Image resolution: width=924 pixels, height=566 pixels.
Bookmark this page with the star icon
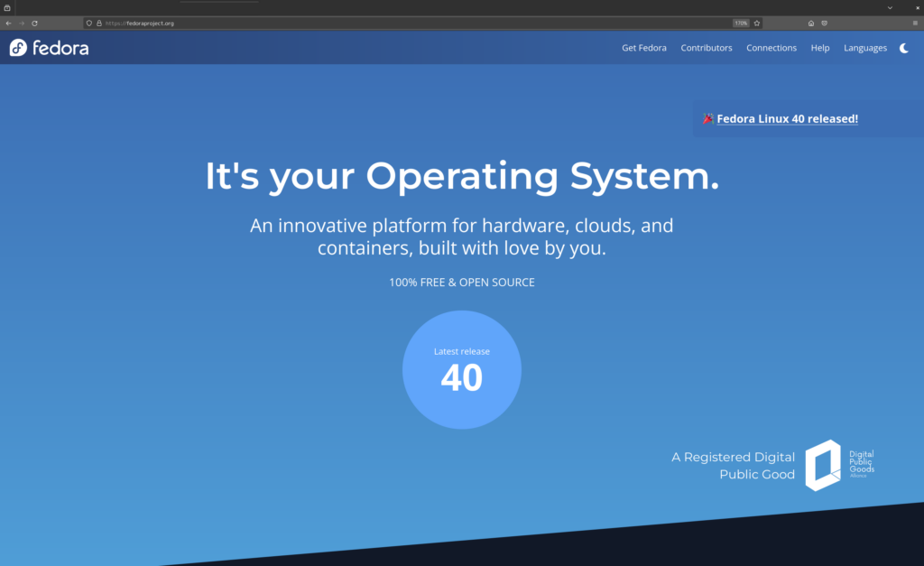(757, 23)
